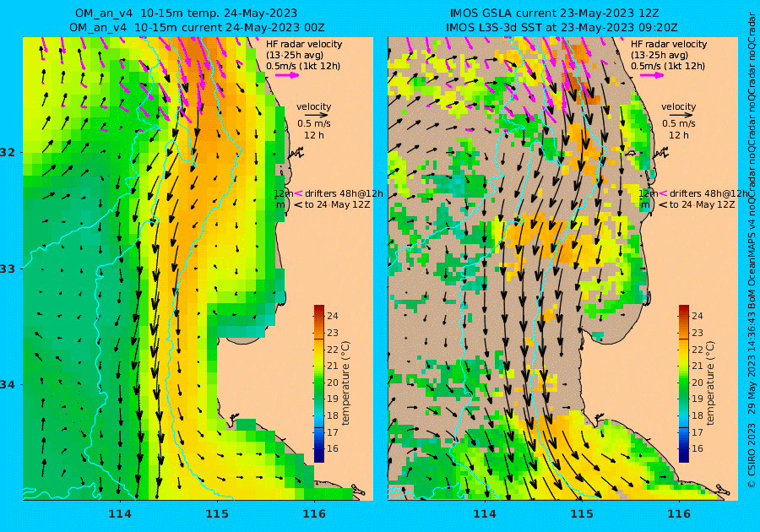This screenshot has width=760, height=532.
Task: Click the vertical 'BoM OceanMAPS v4' text
Action: [752, 263]
